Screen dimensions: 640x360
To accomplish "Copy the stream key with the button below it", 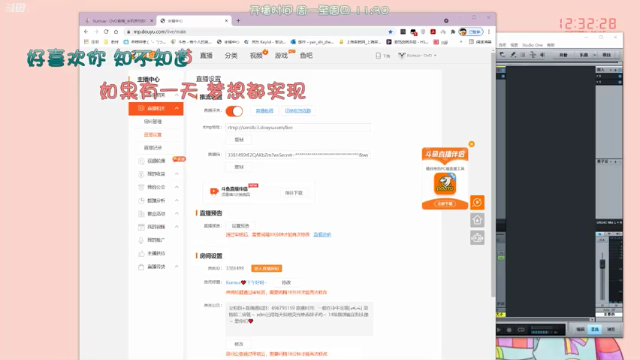I will pyautogui.click(x=239, y=167).
